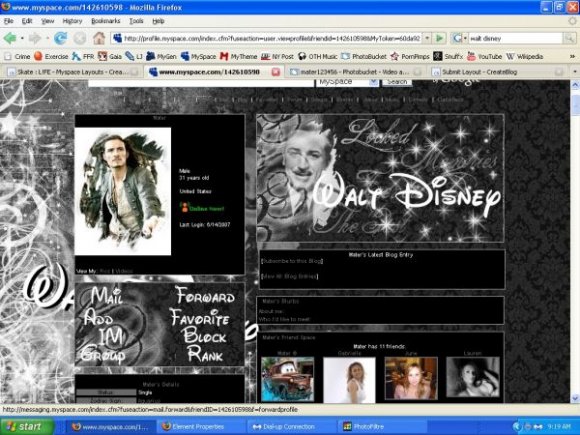Open the View menu

click(x=47, y=21)
